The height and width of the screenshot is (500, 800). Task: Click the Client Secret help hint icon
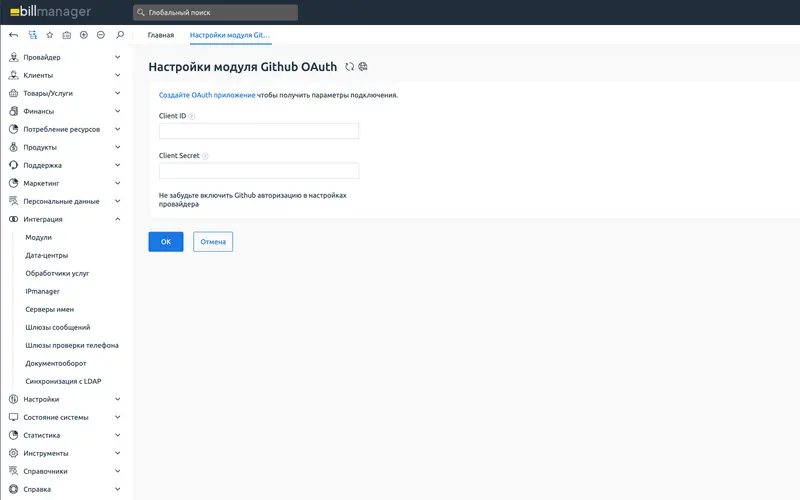click(205, 156)
